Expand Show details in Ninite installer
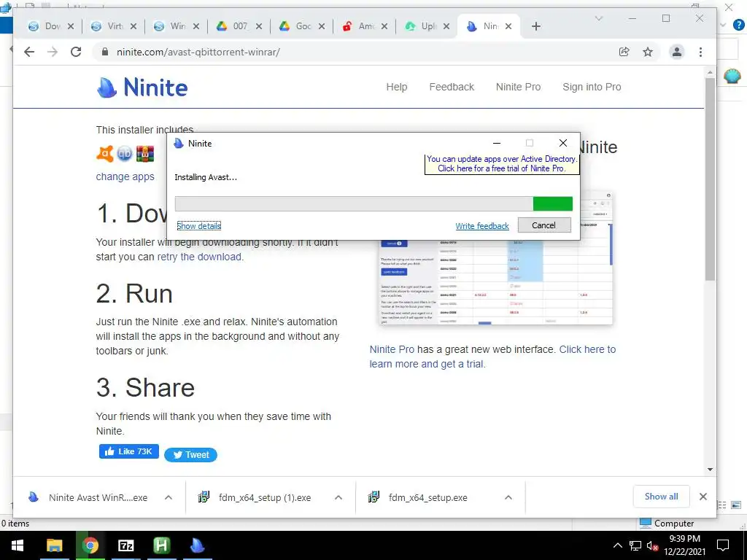Viewport: 747px width, 560px height. (198, 226)
